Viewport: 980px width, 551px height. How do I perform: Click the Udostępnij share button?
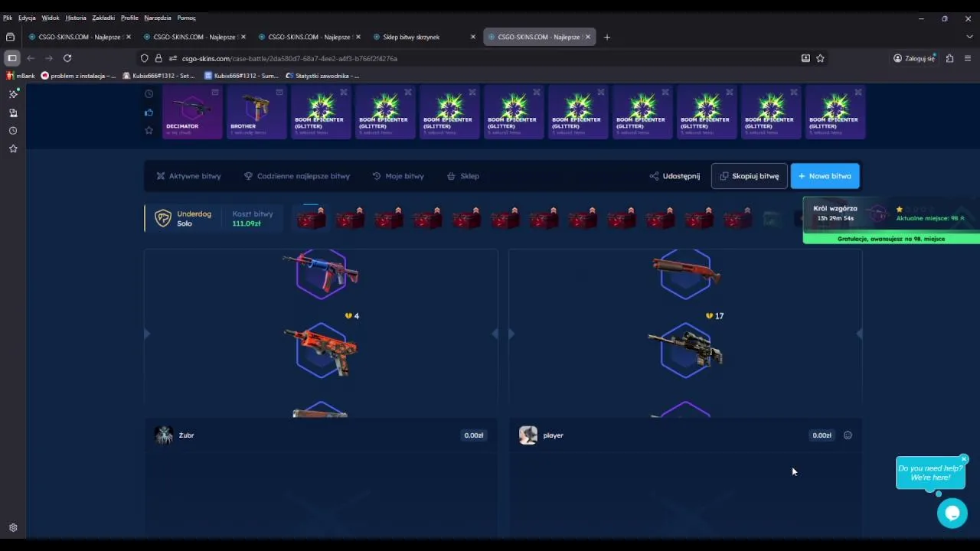[x=675, y=176]
